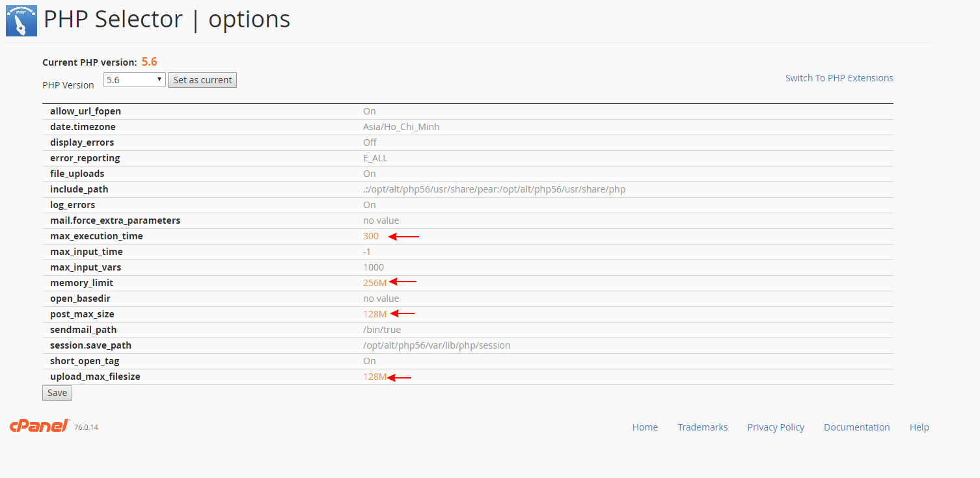Image resolution: width=980 pixels, height=478 pixels.
Task: Change the post_max_size value 128M
Action: (x=375, y=314)
